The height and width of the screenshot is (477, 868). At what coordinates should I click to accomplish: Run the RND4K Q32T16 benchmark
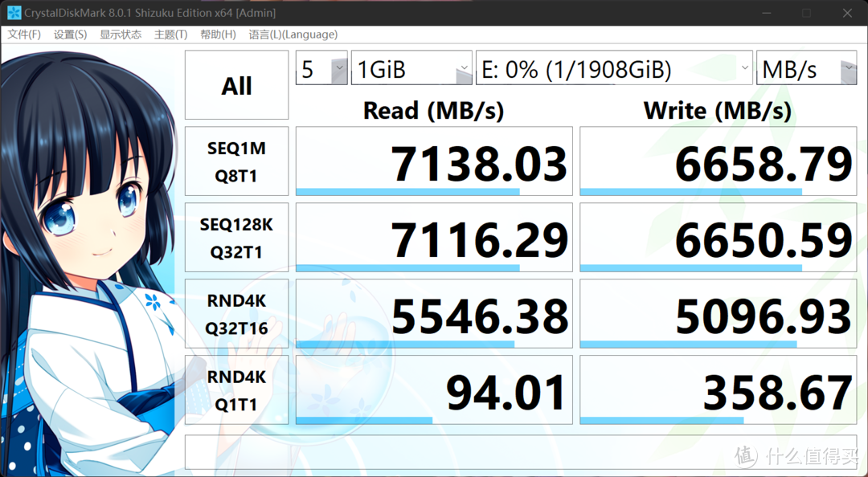235,312
